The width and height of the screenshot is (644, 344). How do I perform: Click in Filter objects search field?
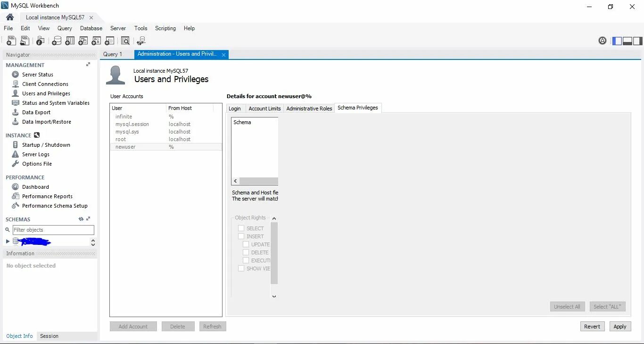[53, 230]
